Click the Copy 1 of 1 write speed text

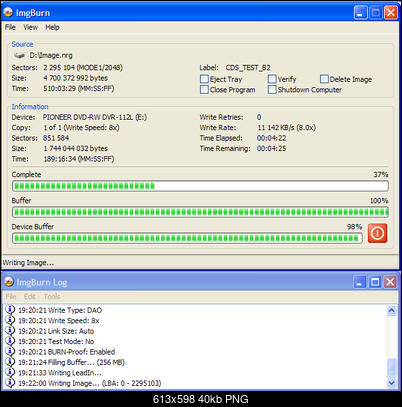click(x=81, y=128)
